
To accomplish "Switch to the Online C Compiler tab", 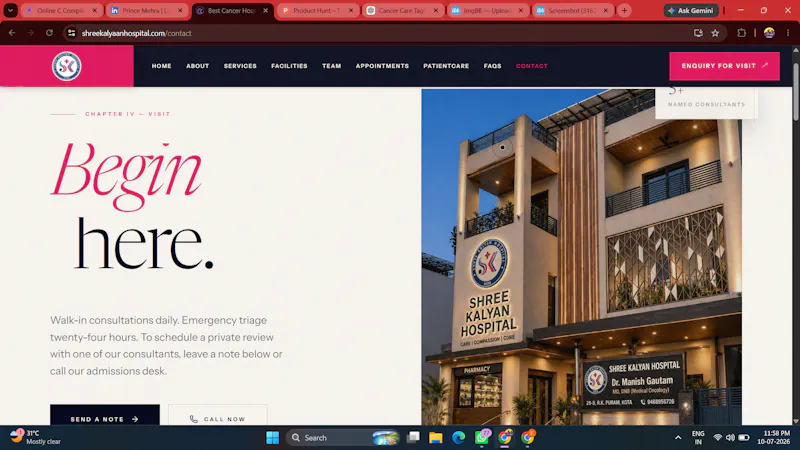I will click(61, 11).
